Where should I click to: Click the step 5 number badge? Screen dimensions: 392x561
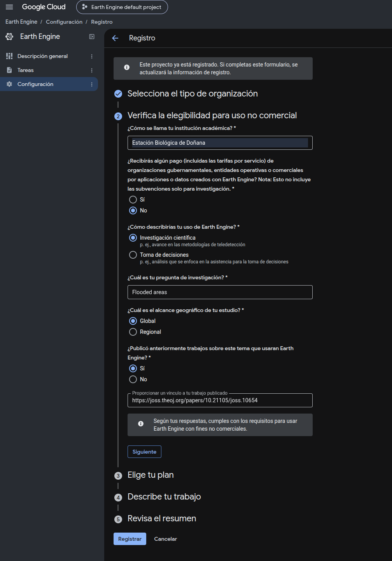point(118,519)
